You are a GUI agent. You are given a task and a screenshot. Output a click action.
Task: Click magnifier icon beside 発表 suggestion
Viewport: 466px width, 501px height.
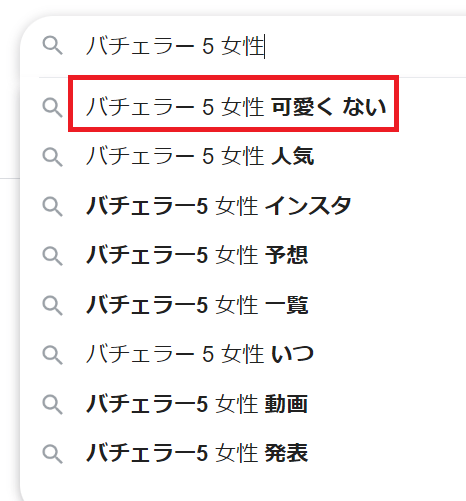point(52,454)
